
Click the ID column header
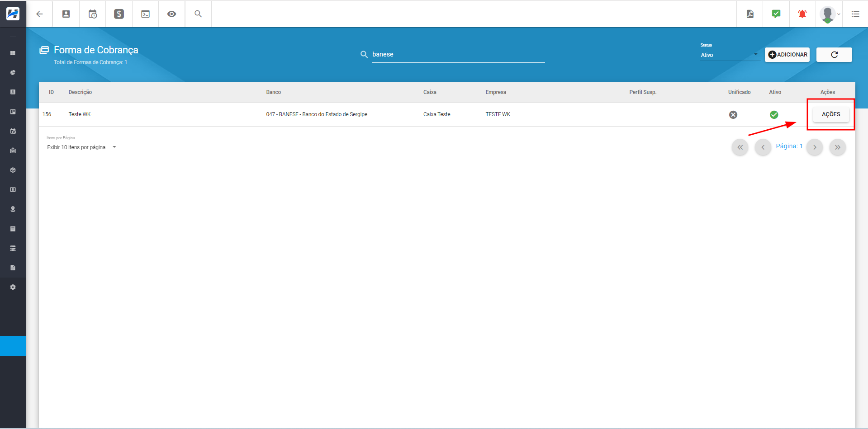pos(51,92)
